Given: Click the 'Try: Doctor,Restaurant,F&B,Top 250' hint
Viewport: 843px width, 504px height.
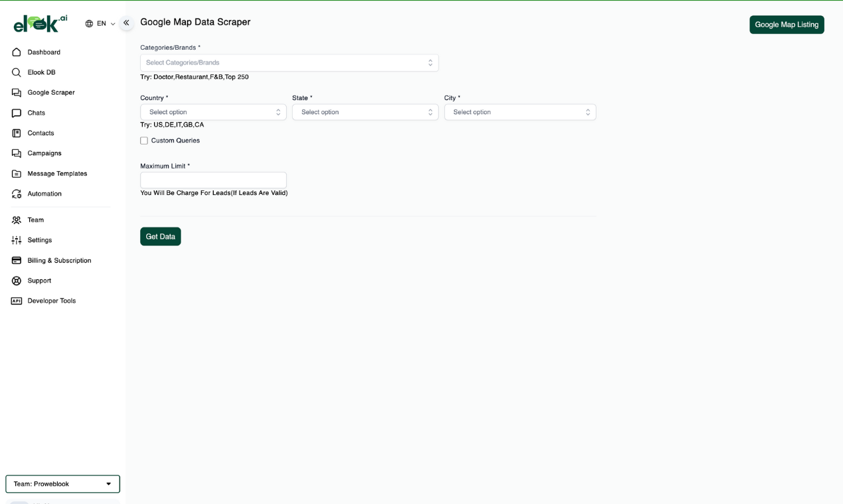Looking at the screenshot, I should click(x=194, y=77).
